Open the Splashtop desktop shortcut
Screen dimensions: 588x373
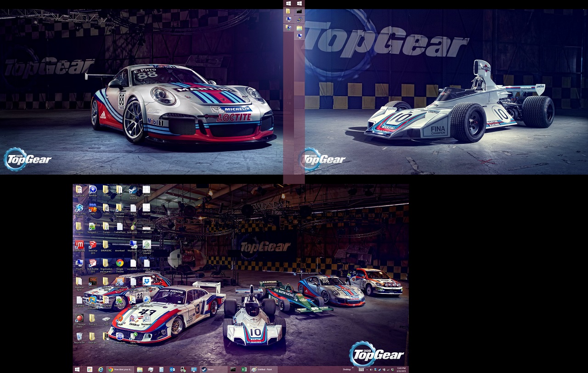point(147,302)
